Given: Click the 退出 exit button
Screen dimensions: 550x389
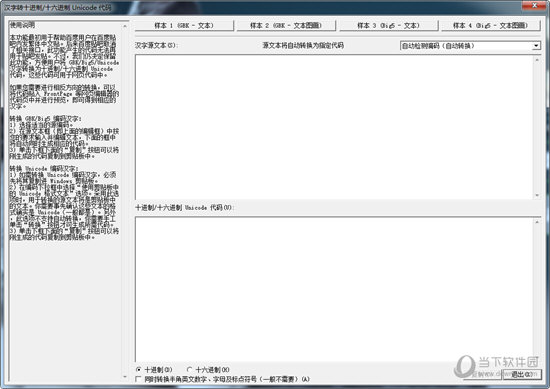Looking at the screenshot, I should (522, 374).
